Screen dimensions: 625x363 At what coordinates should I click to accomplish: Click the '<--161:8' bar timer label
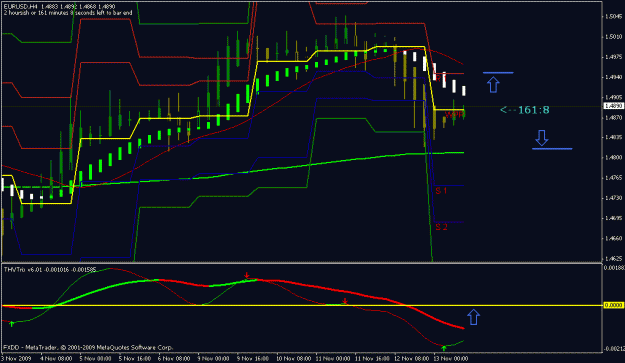click(525, 110)
